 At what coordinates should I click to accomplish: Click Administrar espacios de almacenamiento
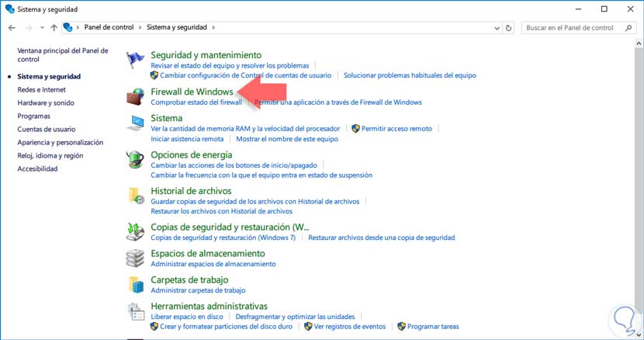pyautogui.click(x=213, y=264)
